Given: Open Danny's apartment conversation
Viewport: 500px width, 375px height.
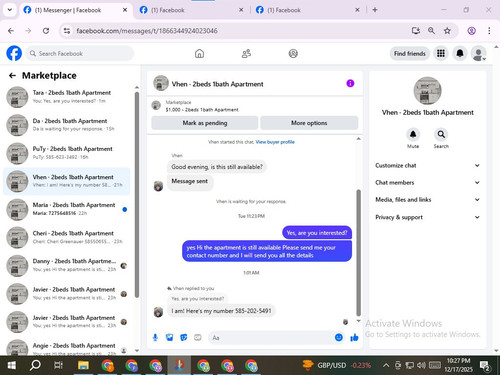Looking at the screenshot, I should (67, 265).
